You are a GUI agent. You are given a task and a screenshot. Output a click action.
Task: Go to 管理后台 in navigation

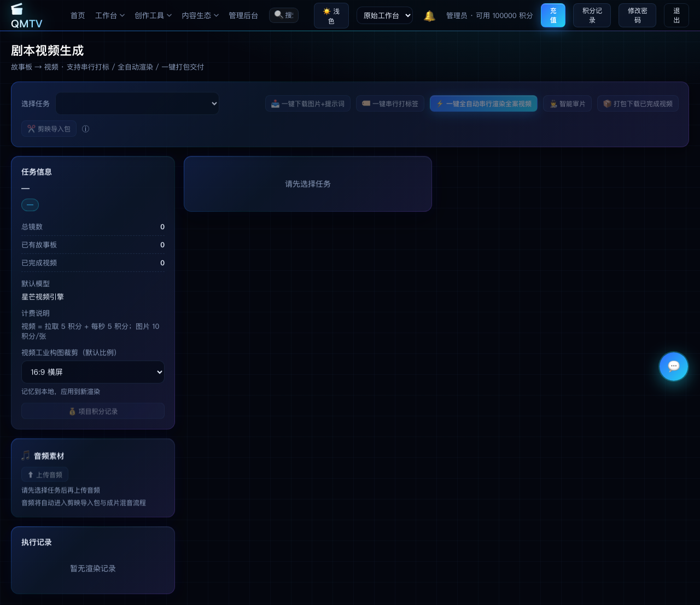coord(243,15)
